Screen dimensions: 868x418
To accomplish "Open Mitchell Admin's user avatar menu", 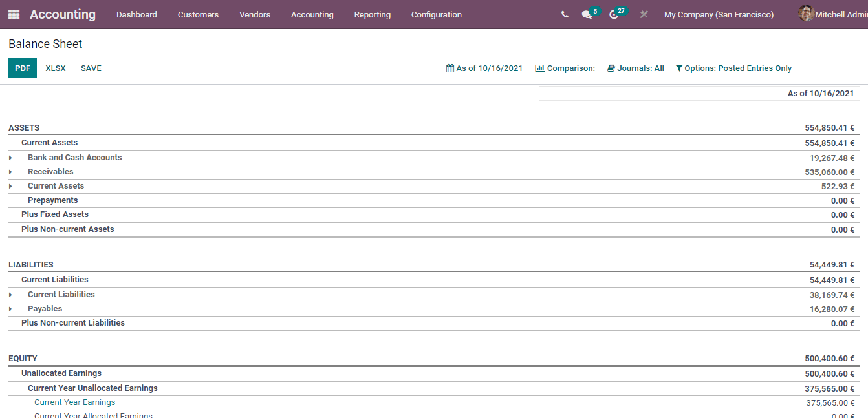I will (x=806, y=14).
